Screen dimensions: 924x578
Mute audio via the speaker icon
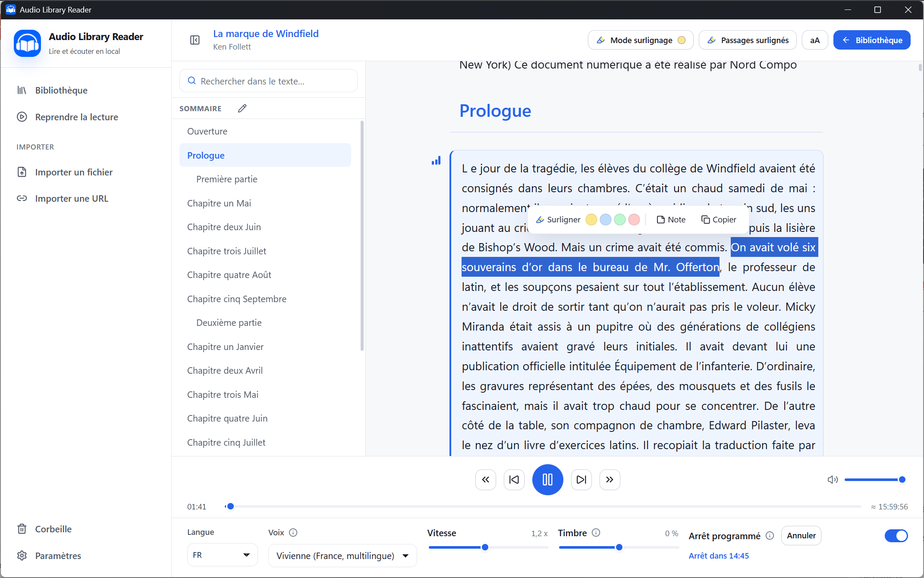click(x=833, y=480)
